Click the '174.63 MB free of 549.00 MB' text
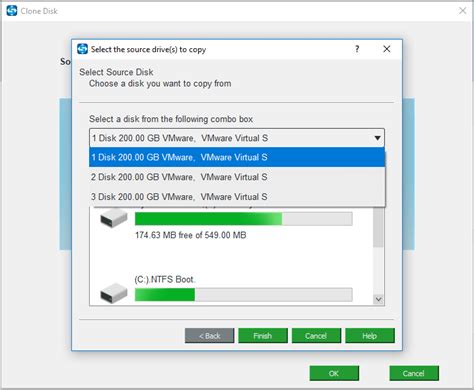Viewport: 474px width, 390px height. click(x=191, y=235)
